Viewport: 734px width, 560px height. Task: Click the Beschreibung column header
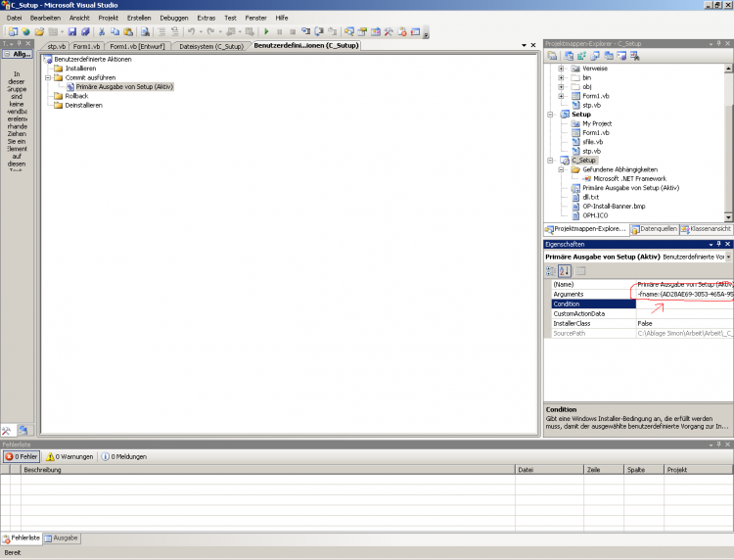[268, 470]
